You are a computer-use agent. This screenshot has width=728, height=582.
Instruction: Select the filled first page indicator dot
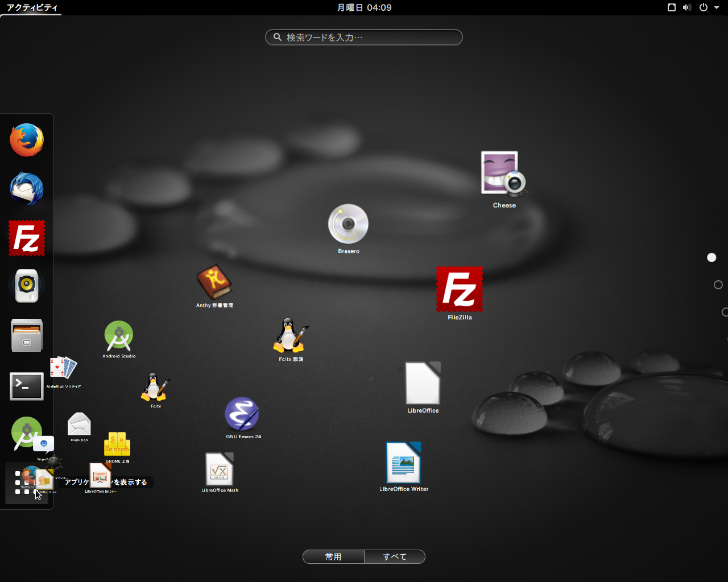(712, 257)
